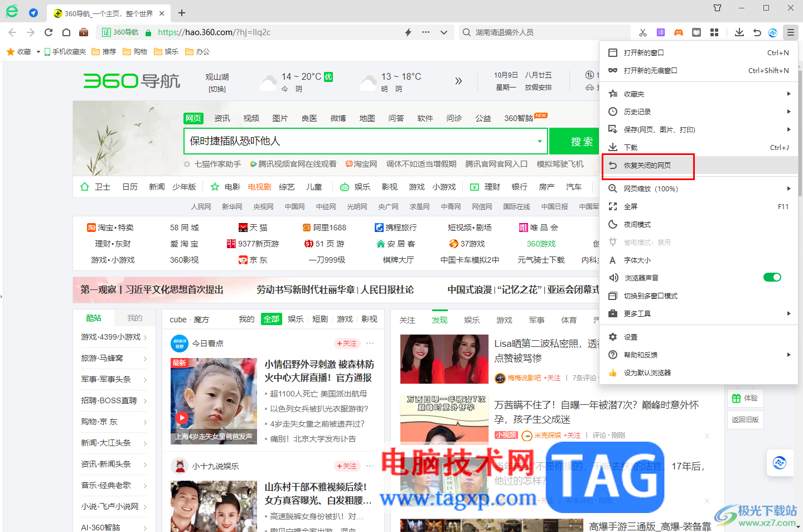Image resolution: width=803 pixels, height=532 pixels.
Task: Refresh the page with the reload icon
Action: 48,32
